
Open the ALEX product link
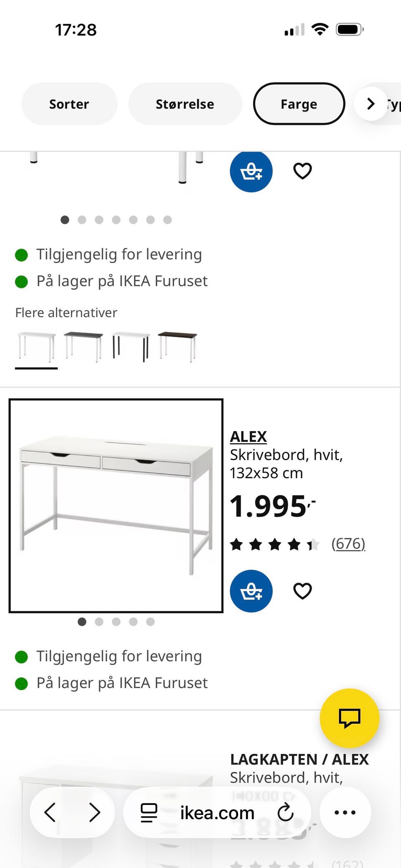(248, 437)
